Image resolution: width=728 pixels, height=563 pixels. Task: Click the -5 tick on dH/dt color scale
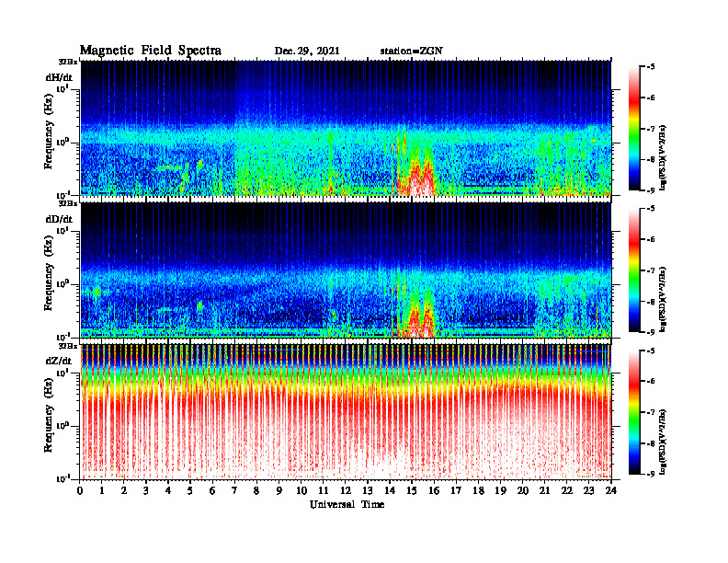651,67
